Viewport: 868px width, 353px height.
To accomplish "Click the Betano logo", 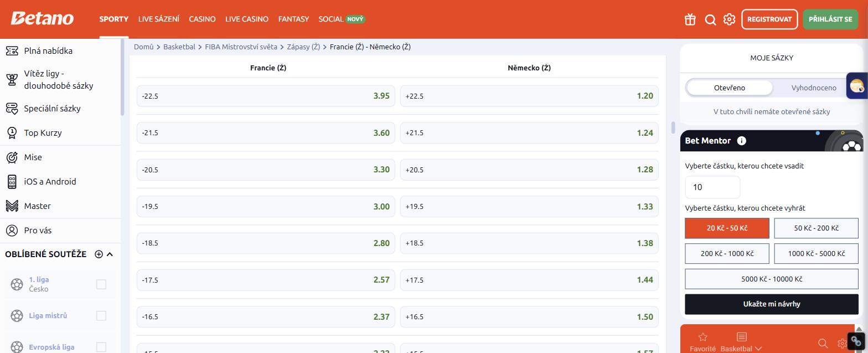I will 42,18.
